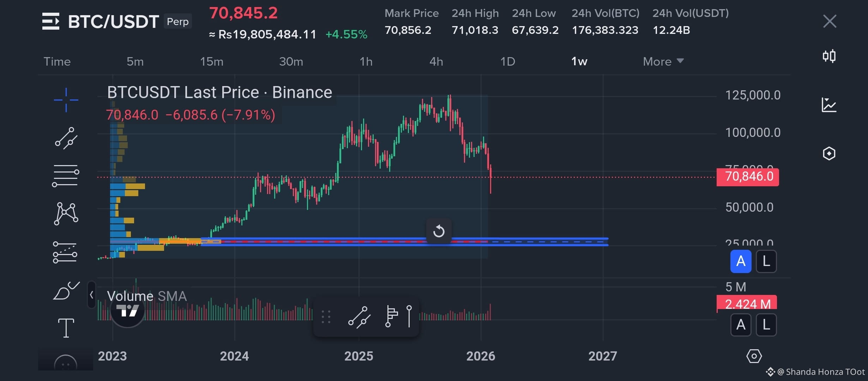Toggle auto scale A on volume axis
The width and height of the screenshot is (868, 381).
(741, 325)
